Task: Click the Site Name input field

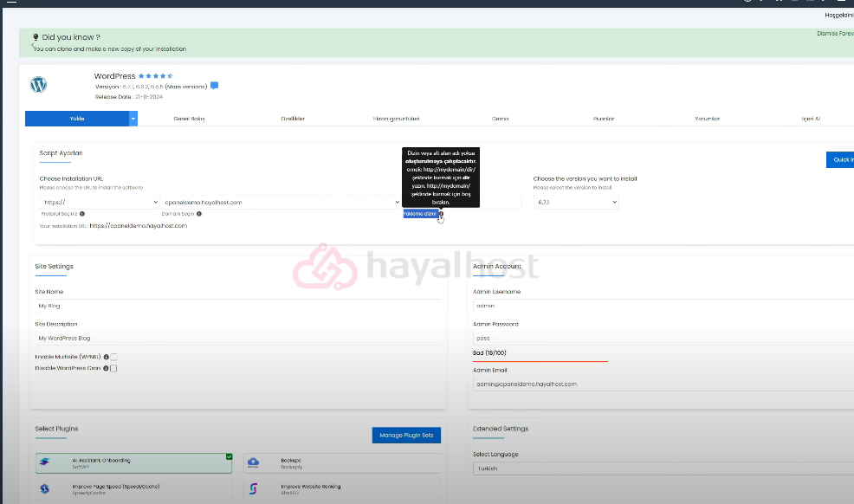Action: coord(238,306)
